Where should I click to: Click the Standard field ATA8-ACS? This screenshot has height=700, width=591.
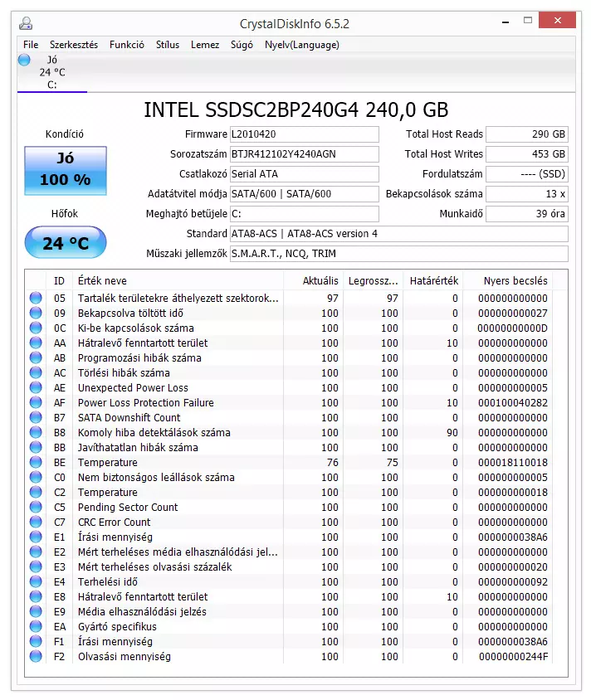pos(399,234)
